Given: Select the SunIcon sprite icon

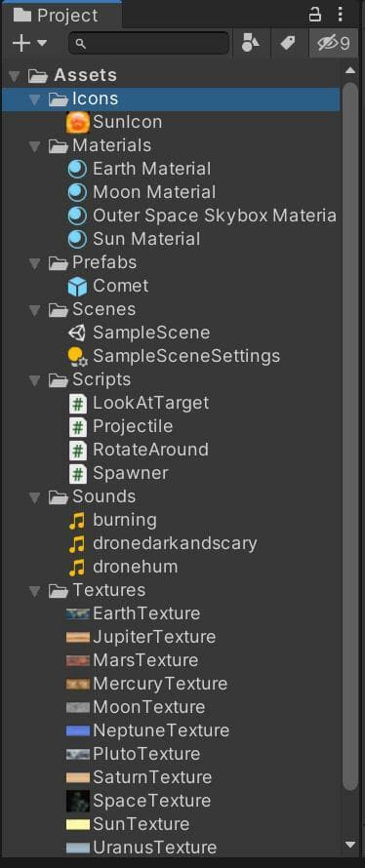Looking at the screenshot, I should click(x=77, y=122).
